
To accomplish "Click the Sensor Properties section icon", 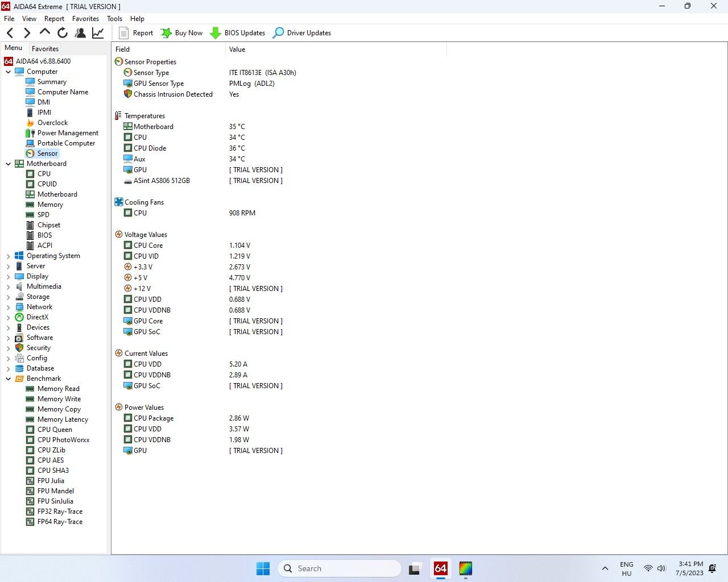I will coord(119,61).
